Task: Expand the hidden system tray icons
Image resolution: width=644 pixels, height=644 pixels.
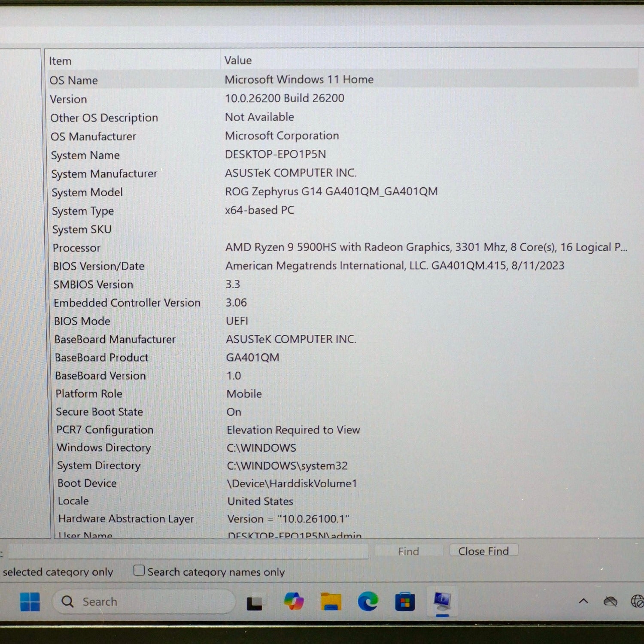Action: pos(583,601)
